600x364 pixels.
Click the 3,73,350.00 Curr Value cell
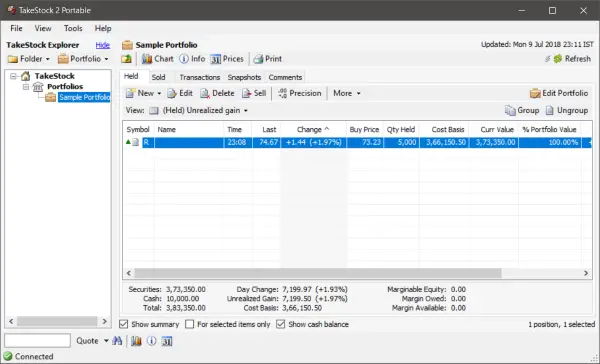[494, 142]
